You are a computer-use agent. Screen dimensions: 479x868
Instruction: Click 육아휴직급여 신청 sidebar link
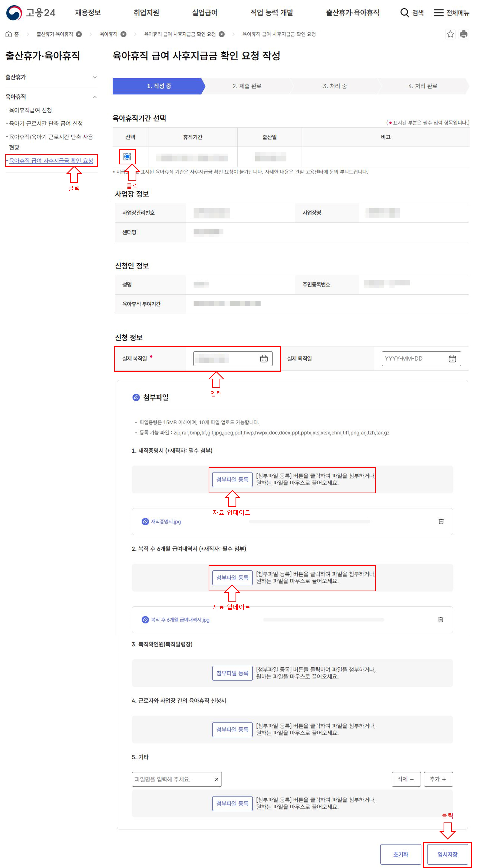tap(30, 110)
